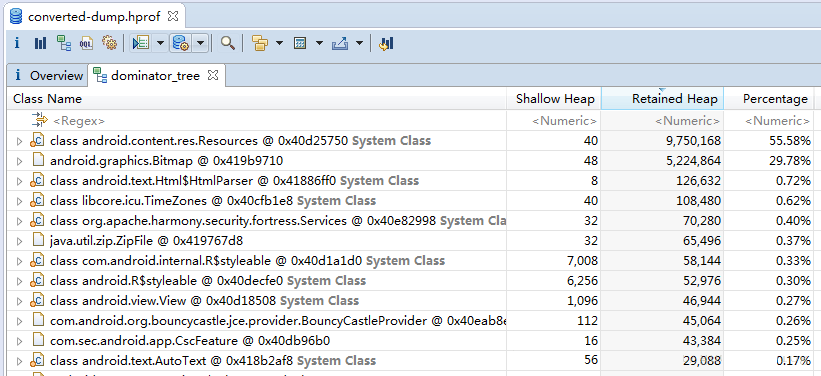821x376 pixels.
Task: Open the OQL query editor icon
Action: coord(86,43)
